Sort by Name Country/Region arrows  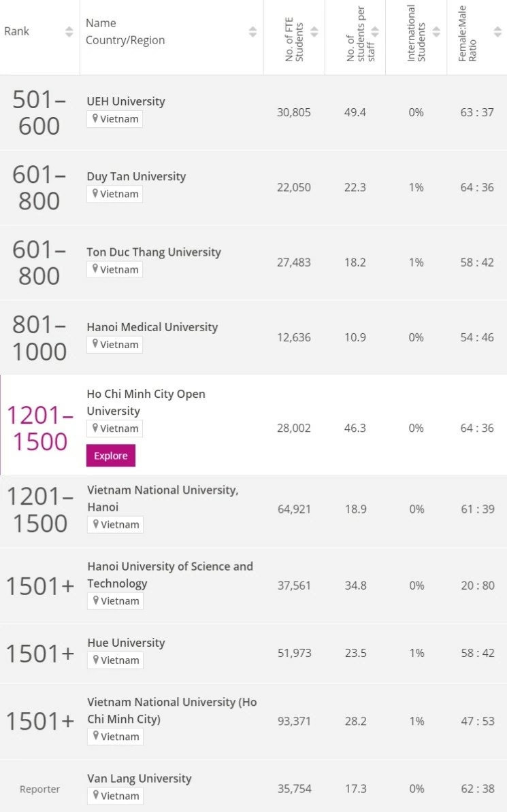[x=252, y=31]
